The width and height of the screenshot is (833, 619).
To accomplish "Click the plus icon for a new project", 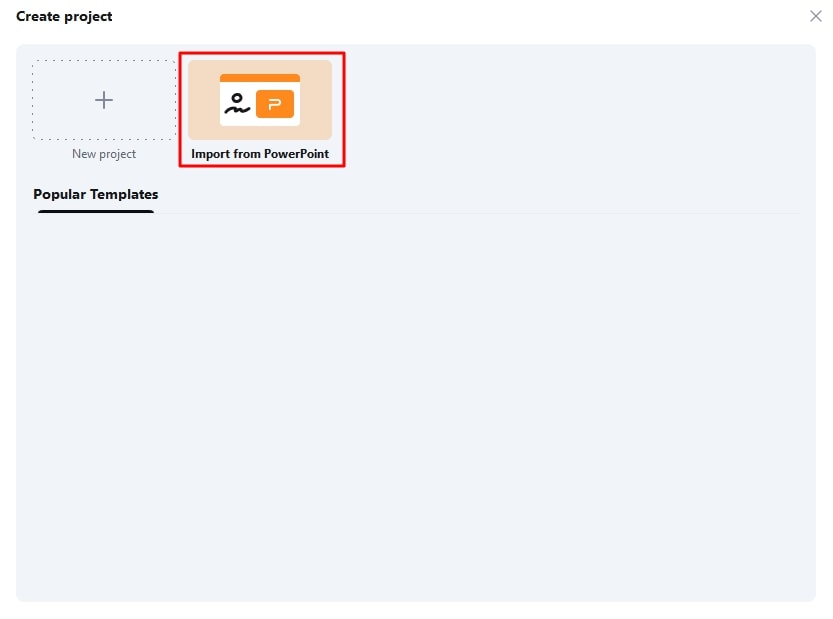I will pyautogui.click(x=104, y=100).
